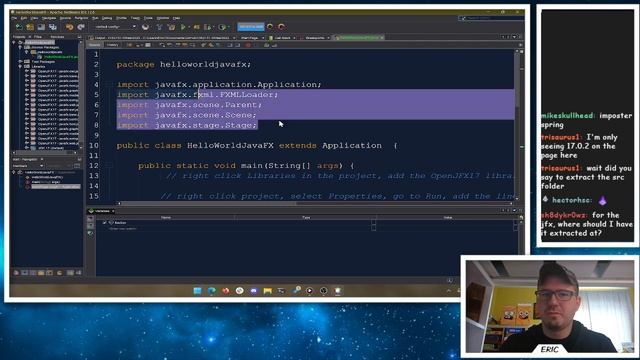Viewport: 640px width, 360px height.
Task: Click code line 'package helloworldjavafx;'
Action: (x=184, y=64)
